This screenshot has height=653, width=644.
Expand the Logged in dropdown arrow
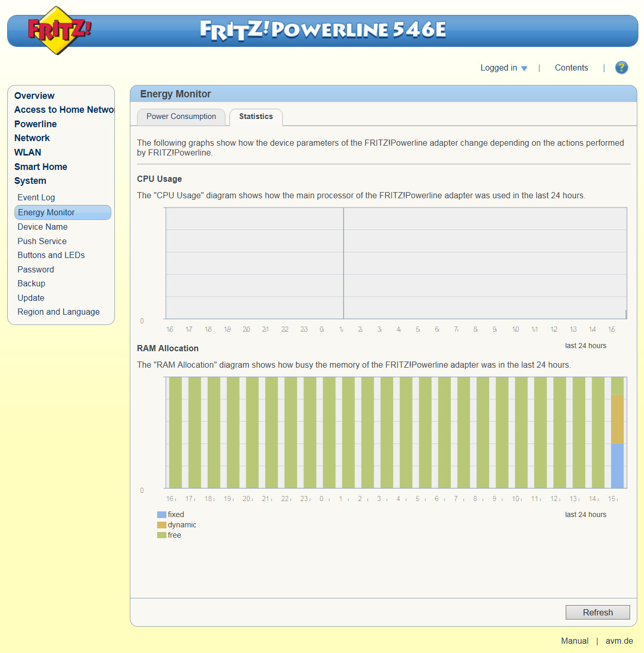tap(524, 68)
